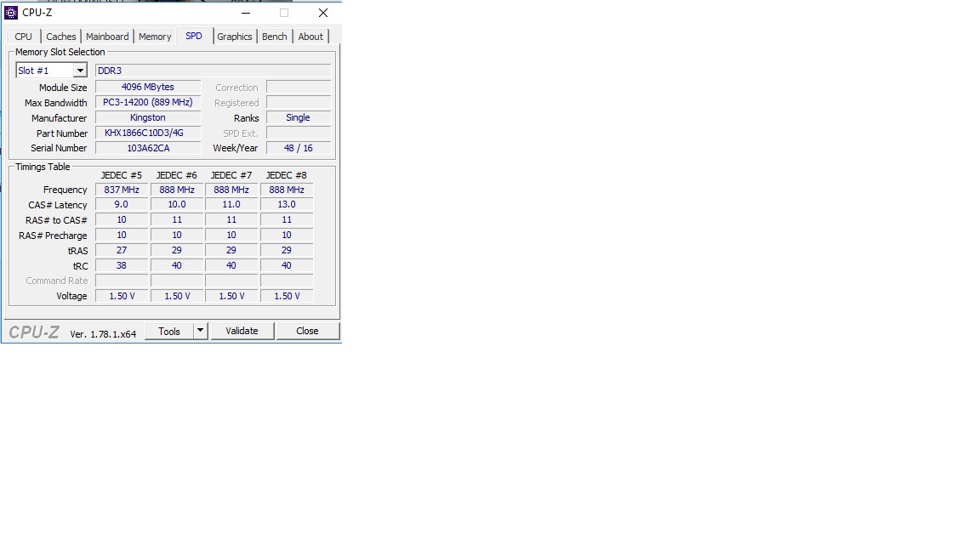Click the JEDEC #6 column header

[176, 175]
